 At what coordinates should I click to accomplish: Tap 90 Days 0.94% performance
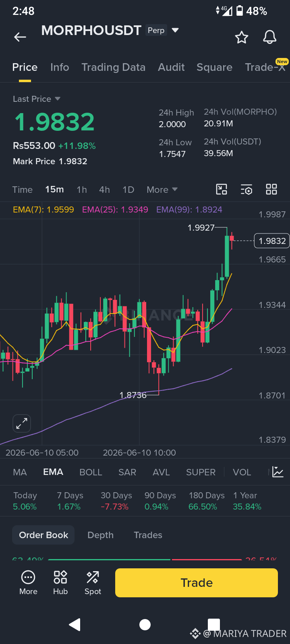point(160,501)
